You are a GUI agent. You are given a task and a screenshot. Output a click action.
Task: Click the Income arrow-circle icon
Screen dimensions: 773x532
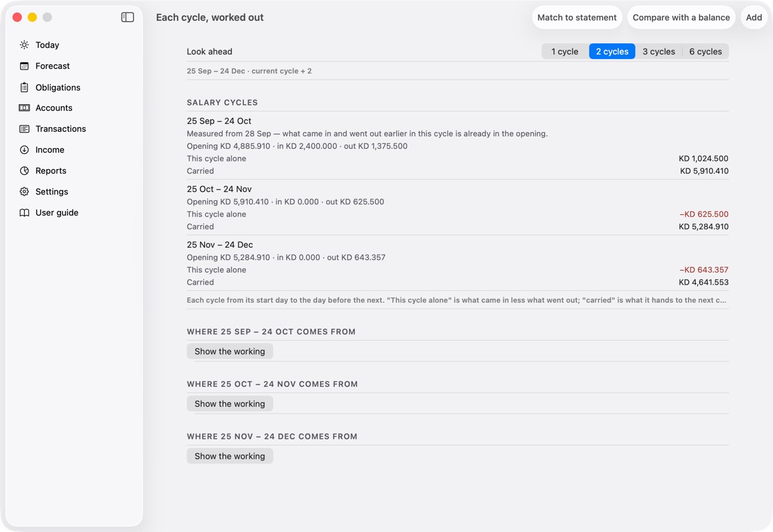click(x=24, y=150)
